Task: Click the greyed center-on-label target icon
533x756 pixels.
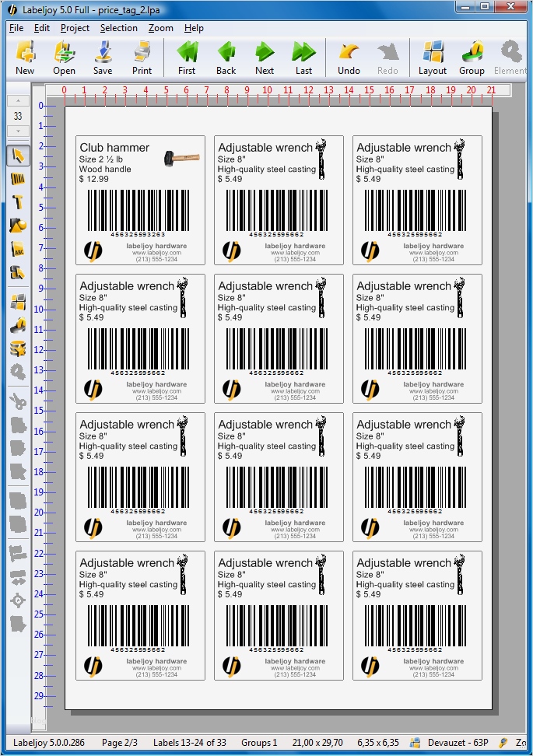Action: pos(19,600)
